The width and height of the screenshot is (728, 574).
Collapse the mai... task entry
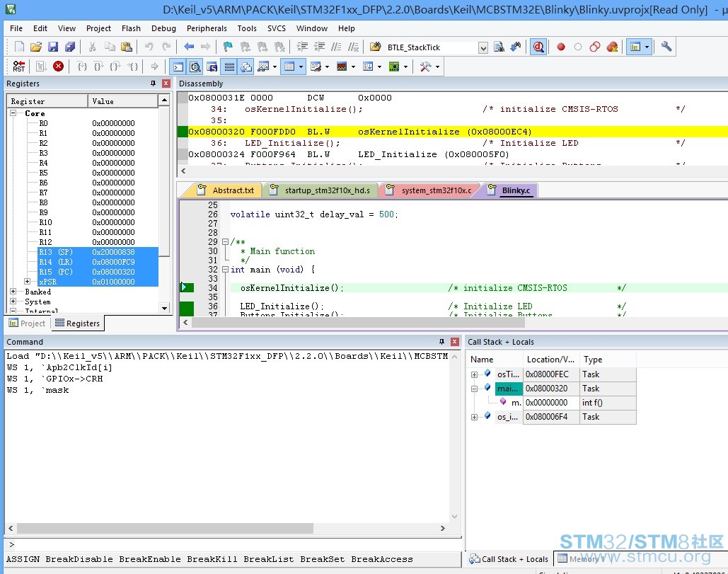pyautogui.click(x=474, y=389)
